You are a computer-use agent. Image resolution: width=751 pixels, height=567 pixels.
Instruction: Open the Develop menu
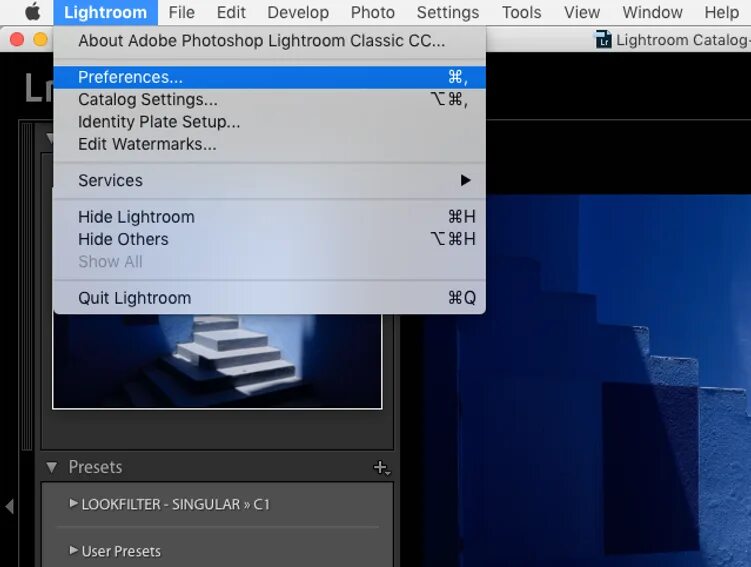[x=298, y=12]
